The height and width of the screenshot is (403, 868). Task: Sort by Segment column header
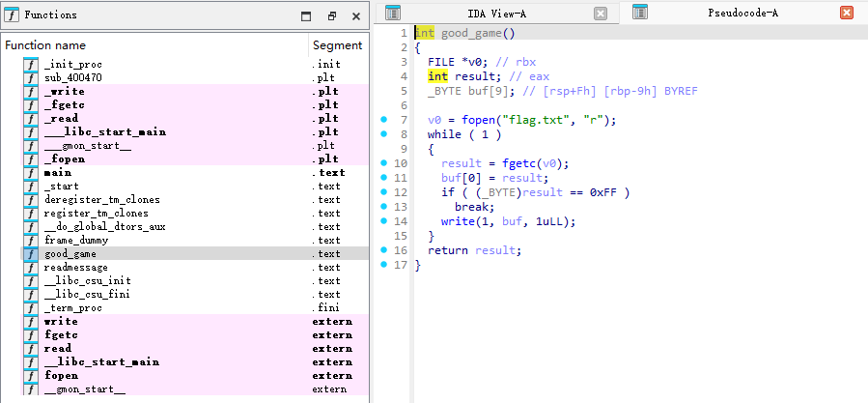click(337, 45)
